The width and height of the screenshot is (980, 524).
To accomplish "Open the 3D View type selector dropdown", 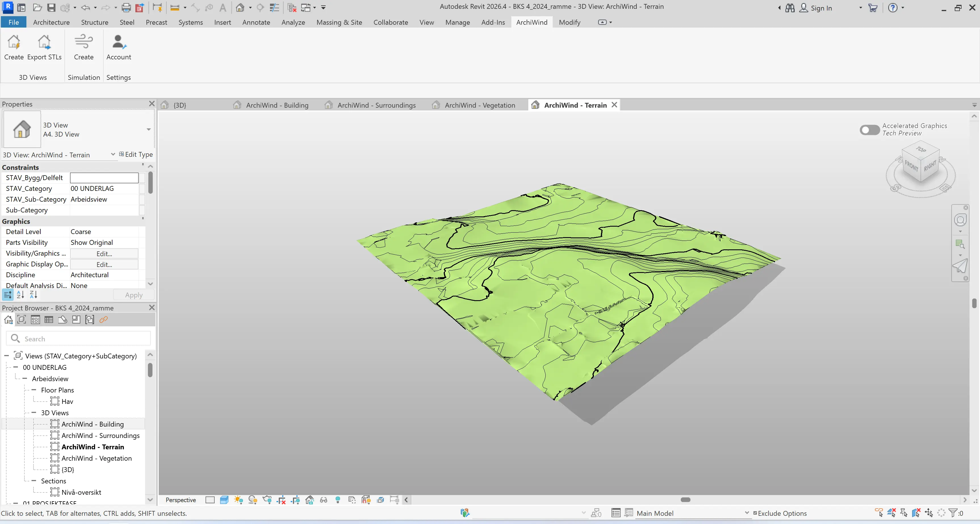I will pos(148,130).
